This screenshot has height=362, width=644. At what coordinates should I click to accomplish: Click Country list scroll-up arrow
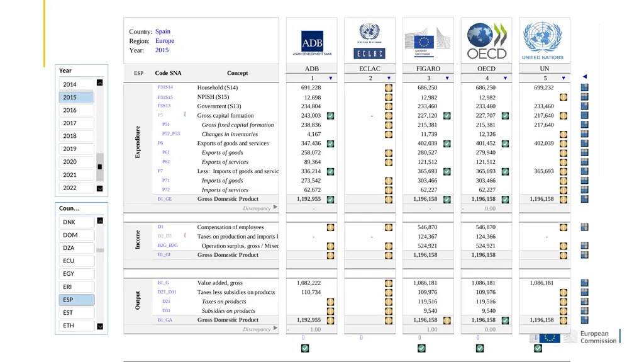[100, 221]
